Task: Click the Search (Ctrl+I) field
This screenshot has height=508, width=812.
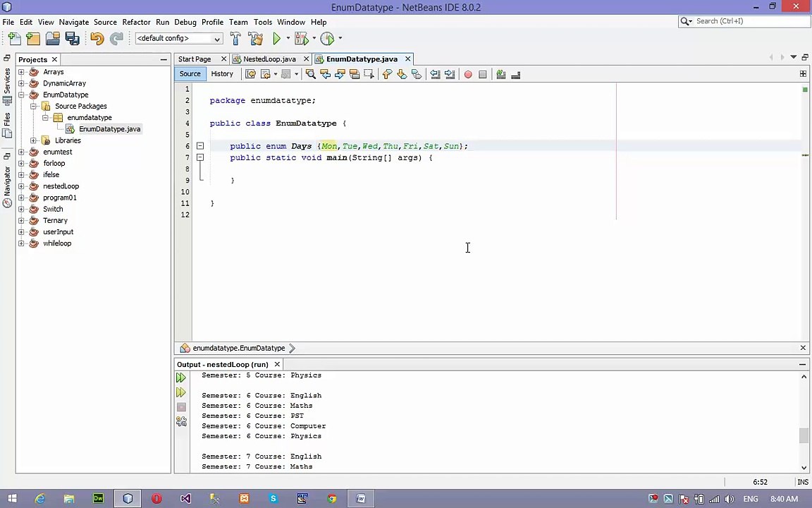Action: pos(744,21)
